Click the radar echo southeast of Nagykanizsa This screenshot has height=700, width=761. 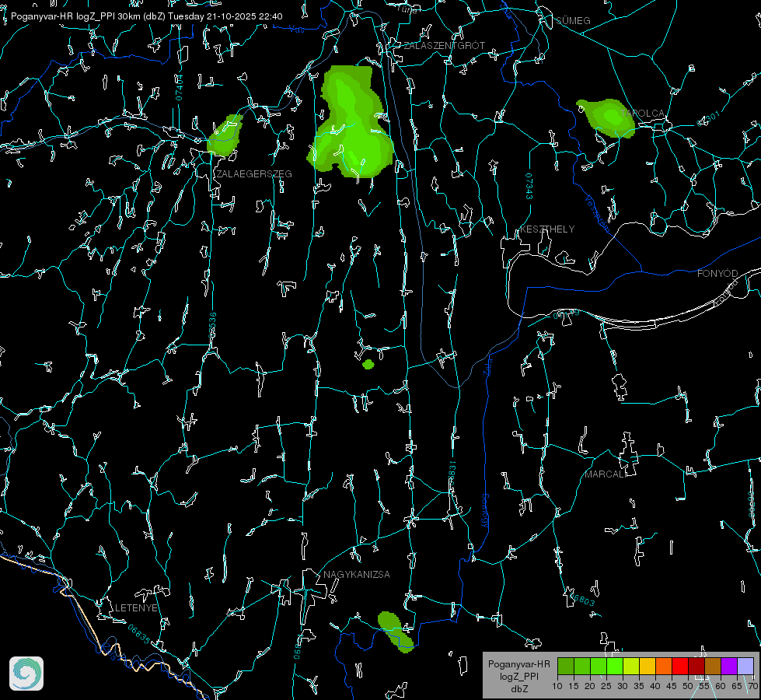click(x=395, y=632)
